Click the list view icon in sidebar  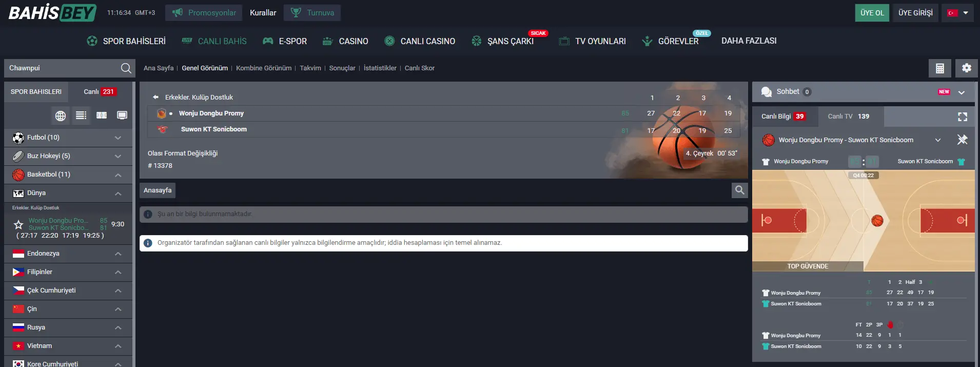(81, 115)
